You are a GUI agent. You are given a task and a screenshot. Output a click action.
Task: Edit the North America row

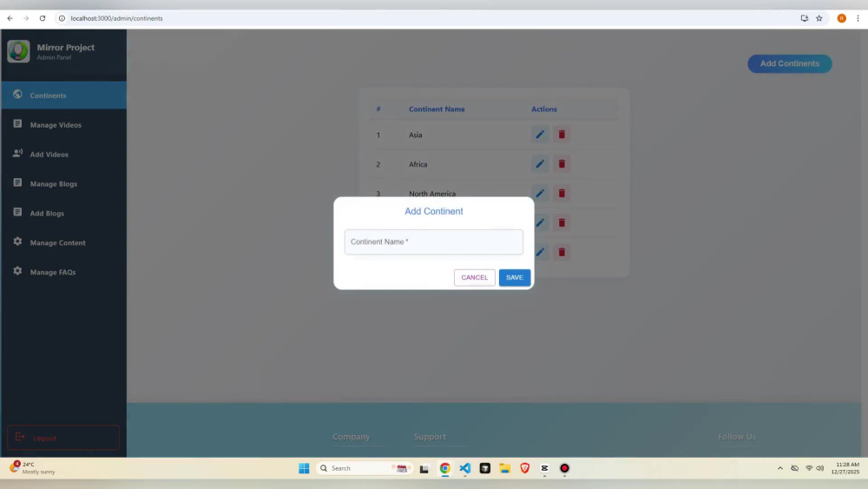pyautogui.click(x=540, y=194)
